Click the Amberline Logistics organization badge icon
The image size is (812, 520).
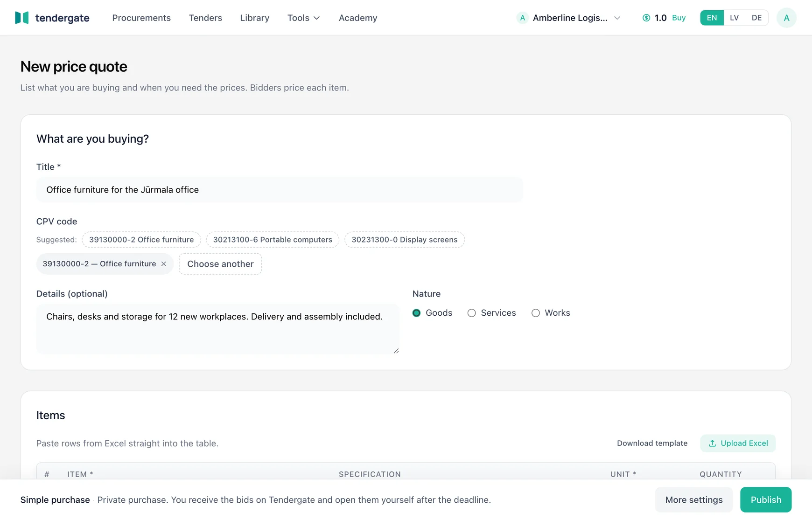tap(522, 18)
